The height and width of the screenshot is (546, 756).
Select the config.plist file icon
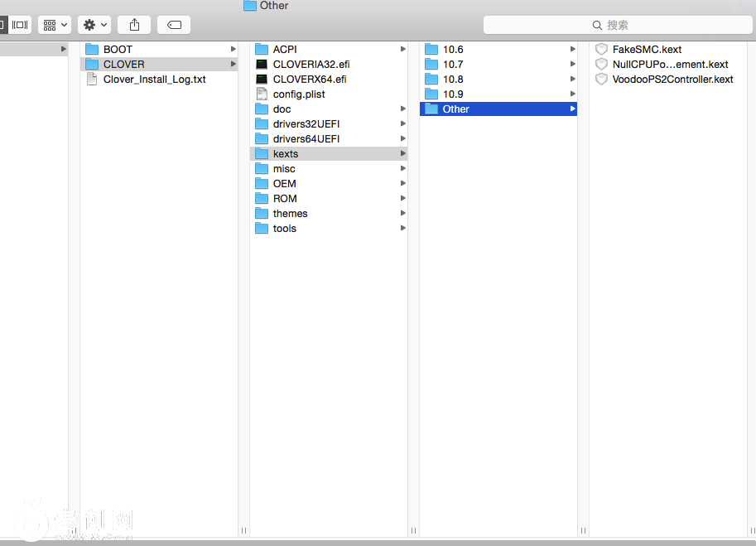coord(262,94)
